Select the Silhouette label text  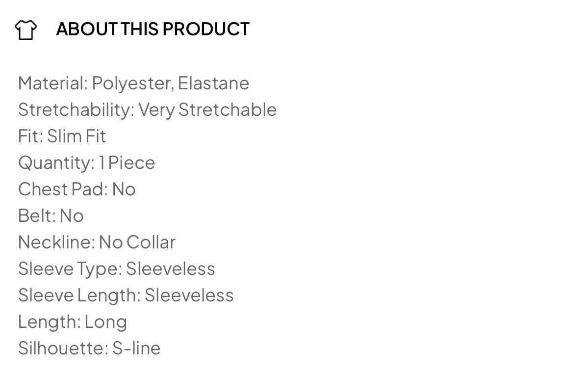(x=63, y=349)
